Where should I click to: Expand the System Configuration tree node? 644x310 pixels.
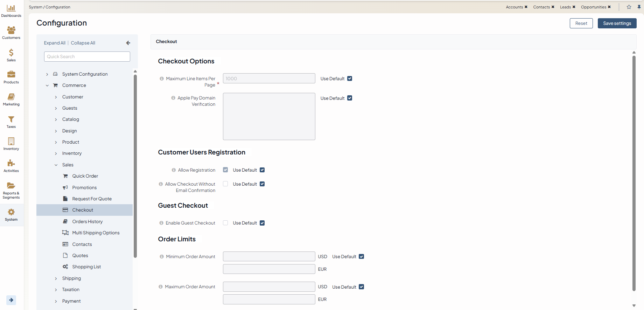tap(47, 74)
